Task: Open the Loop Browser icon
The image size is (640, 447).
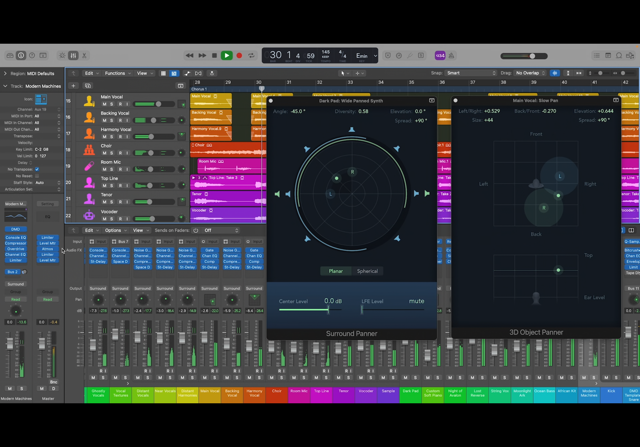Action: (x=619, y=56)
